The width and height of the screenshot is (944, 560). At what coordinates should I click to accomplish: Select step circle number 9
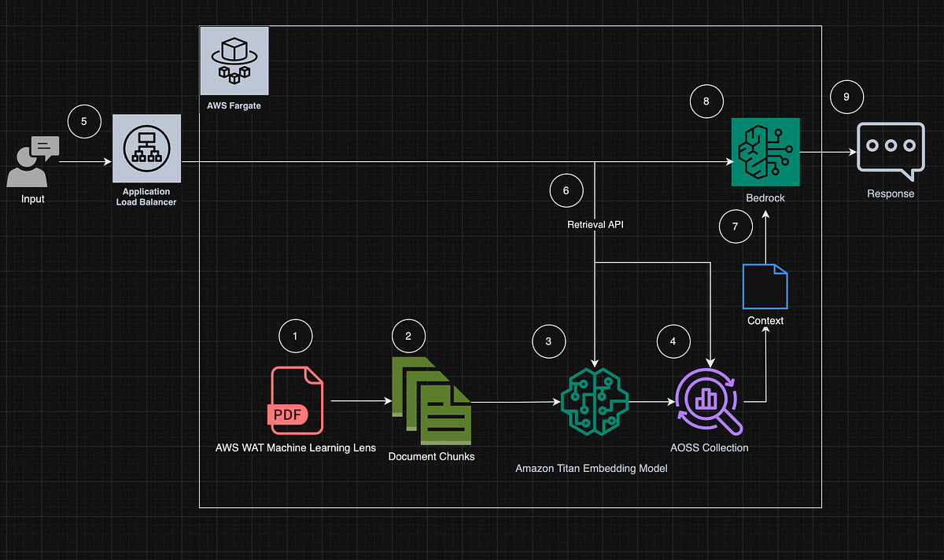tap(846, 97)
